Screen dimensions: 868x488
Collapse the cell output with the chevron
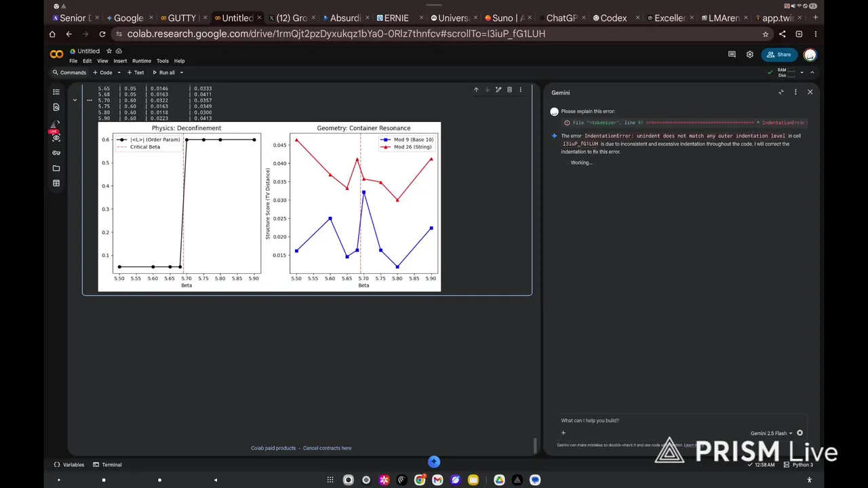click(75, 100)
